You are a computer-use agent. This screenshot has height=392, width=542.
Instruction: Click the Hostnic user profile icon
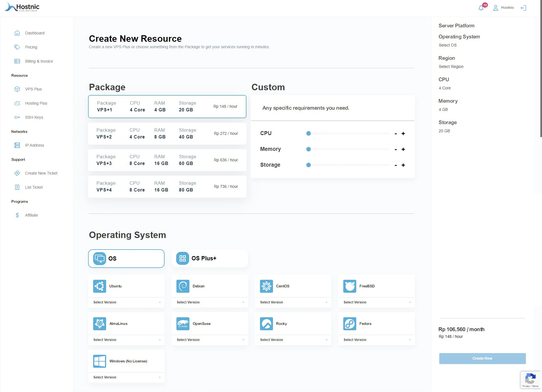(x=495, y=8)
